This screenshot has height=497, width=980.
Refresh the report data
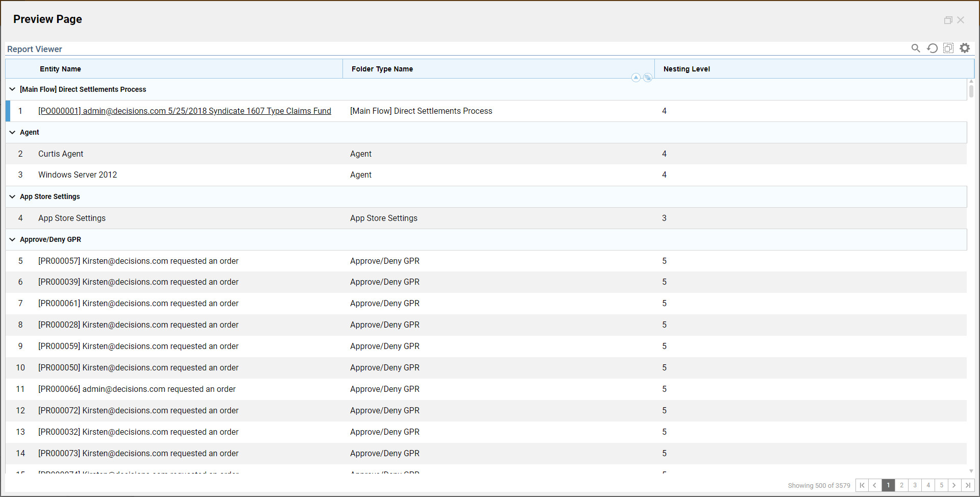(932, 48)
